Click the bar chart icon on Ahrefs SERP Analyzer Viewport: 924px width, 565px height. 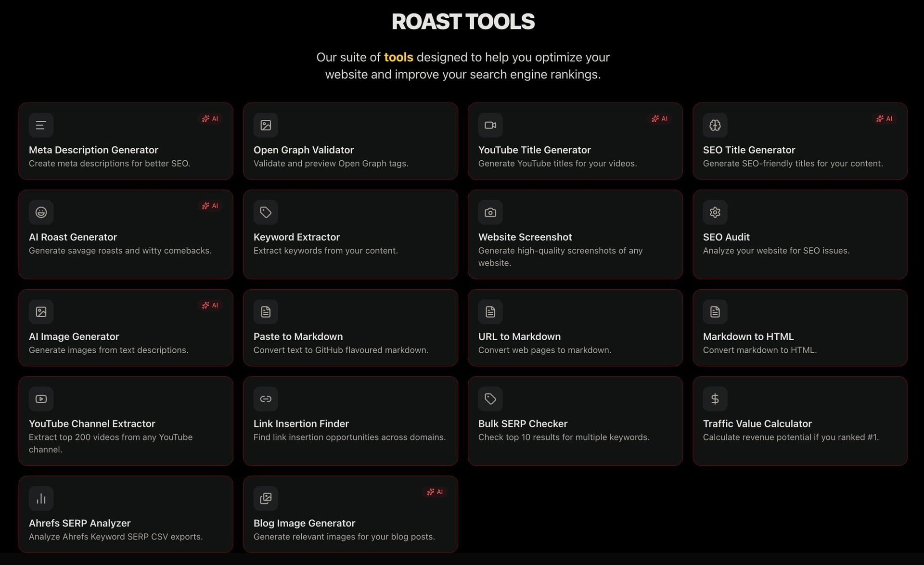41,499
